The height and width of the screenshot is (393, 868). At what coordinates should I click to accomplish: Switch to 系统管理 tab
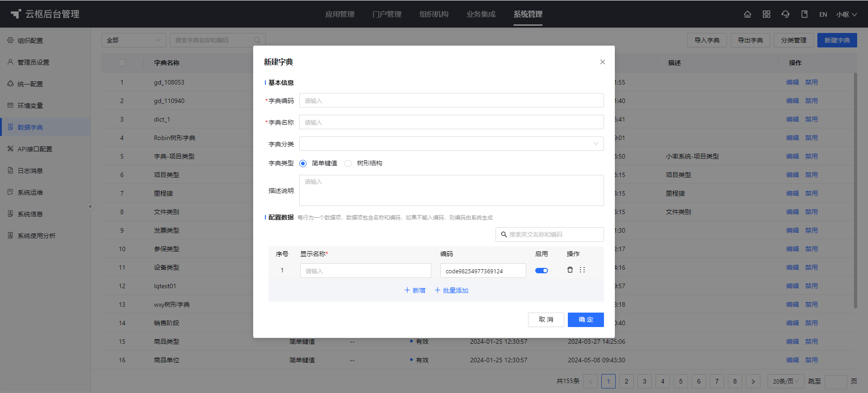(x=528, y=14)
